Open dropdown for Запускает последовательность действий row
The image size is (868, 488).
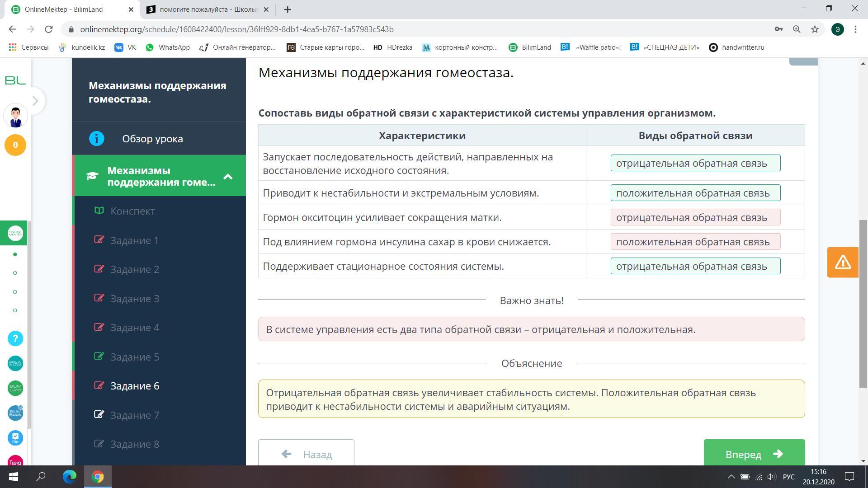coord(695,163)
